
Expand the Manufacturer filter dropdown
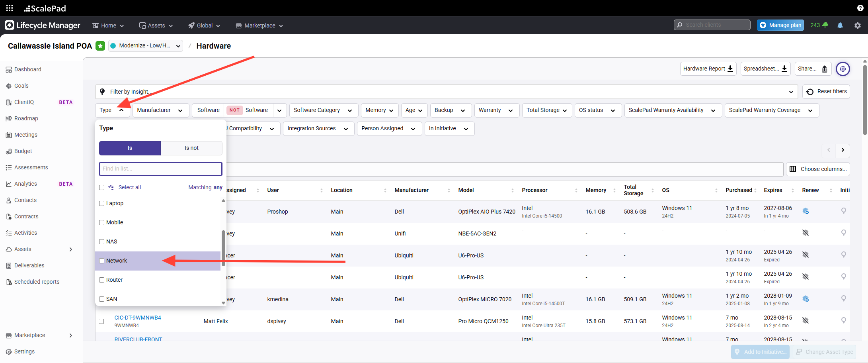point(160,110)
